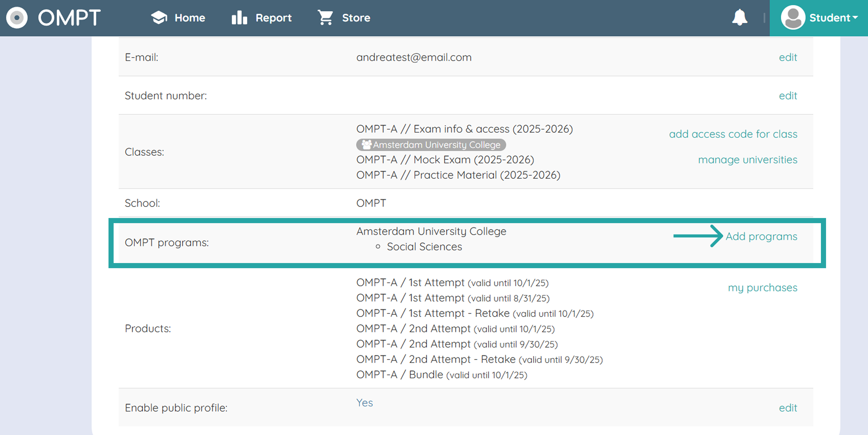Go to the Home menu item
868x435 pixels.
pos(190,17)
